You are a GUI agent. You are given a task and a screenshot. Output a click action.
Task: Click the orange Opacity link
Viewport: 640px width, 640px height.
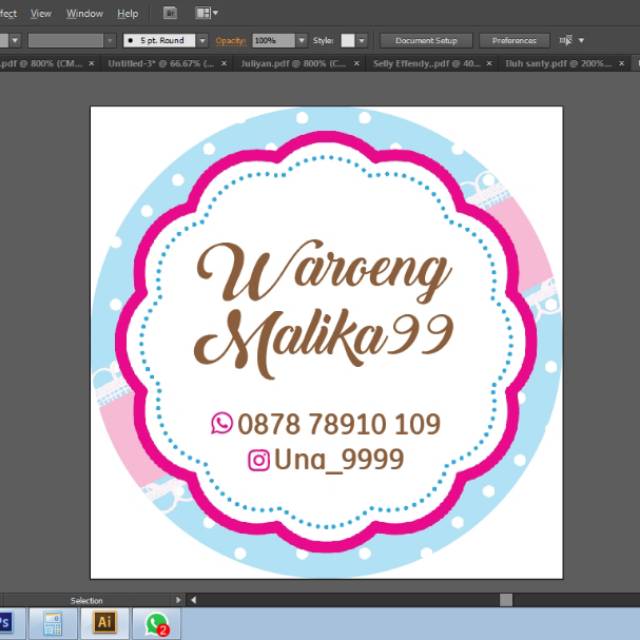[x=230, y=41]
